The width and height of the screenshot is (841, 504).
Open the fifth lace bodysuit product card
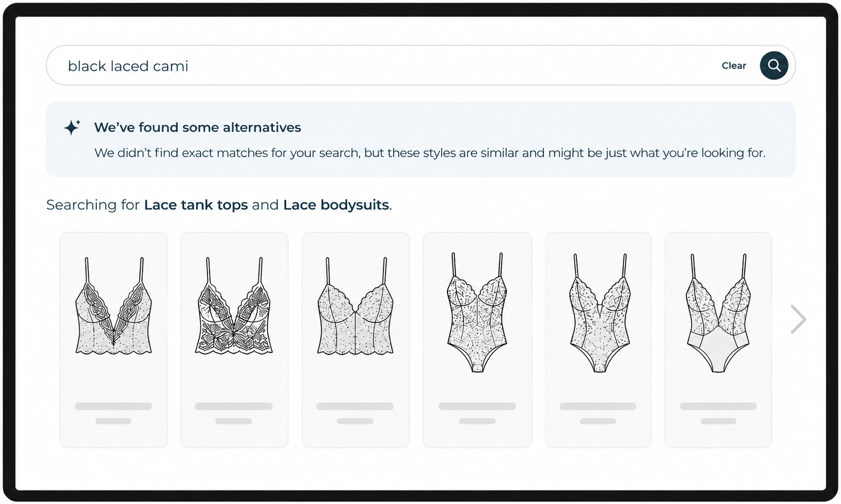coord(598,340)
